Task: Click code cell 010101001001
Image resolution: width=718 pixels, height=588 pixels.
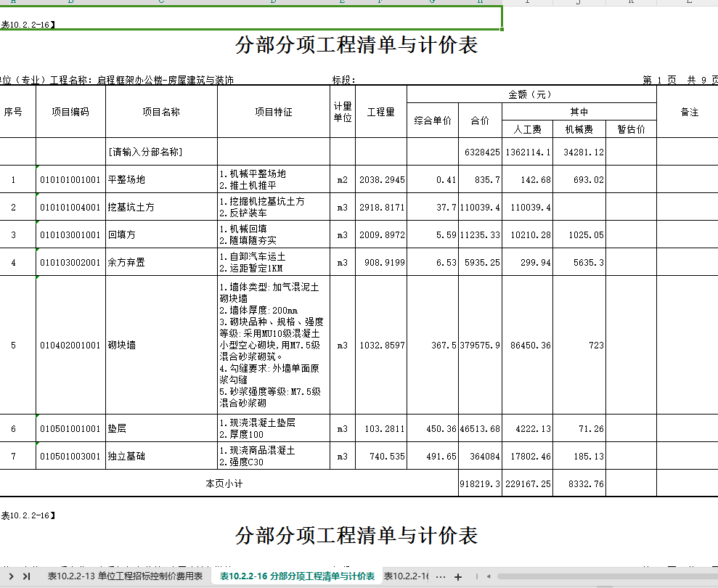Action: (70, 179)
